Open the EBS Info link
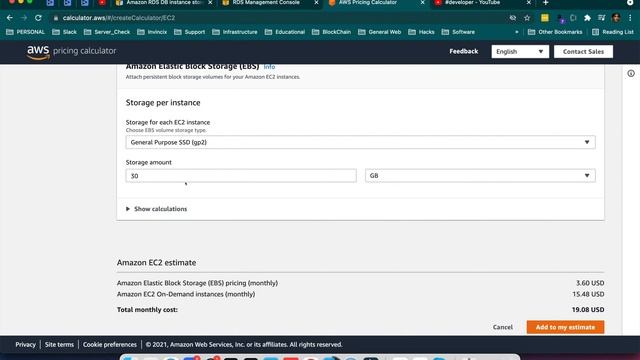 point(269,67)
